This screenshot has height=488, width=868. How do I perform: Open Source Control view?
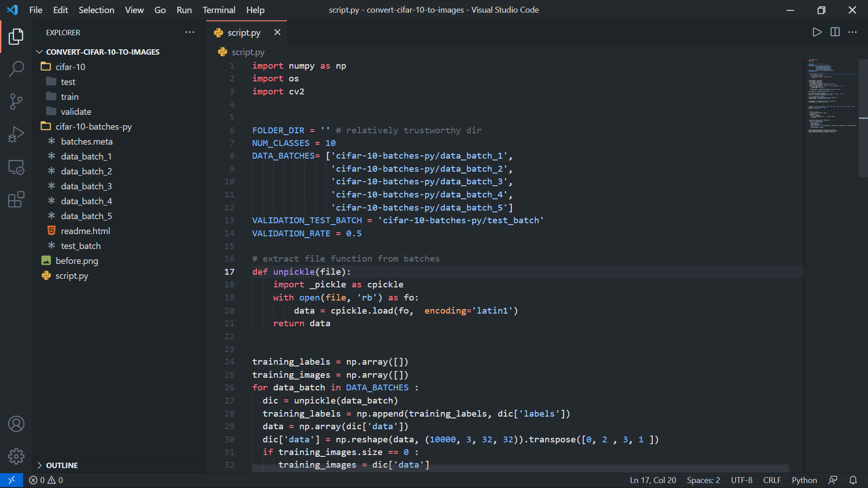(x=16, y=101)
